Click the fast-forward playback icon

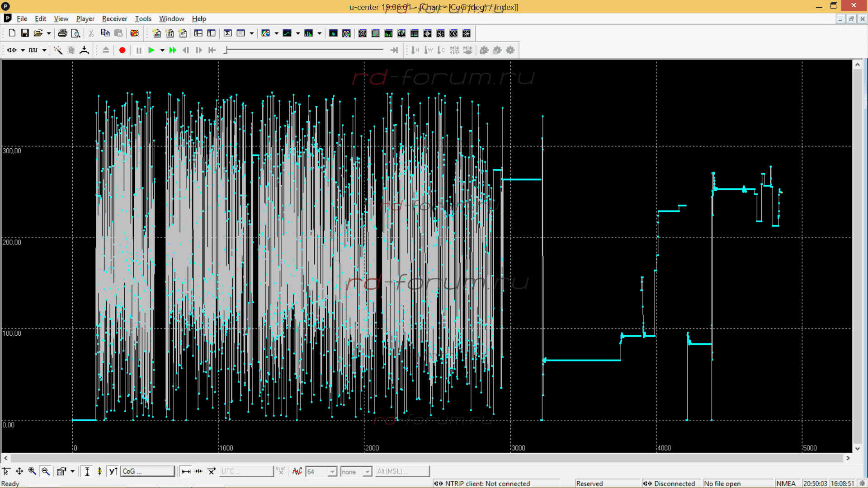click(172, 50)
